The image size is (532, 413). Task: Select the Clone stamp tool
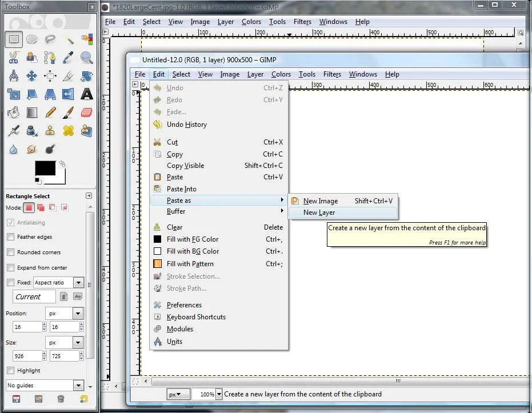(50, 131)
